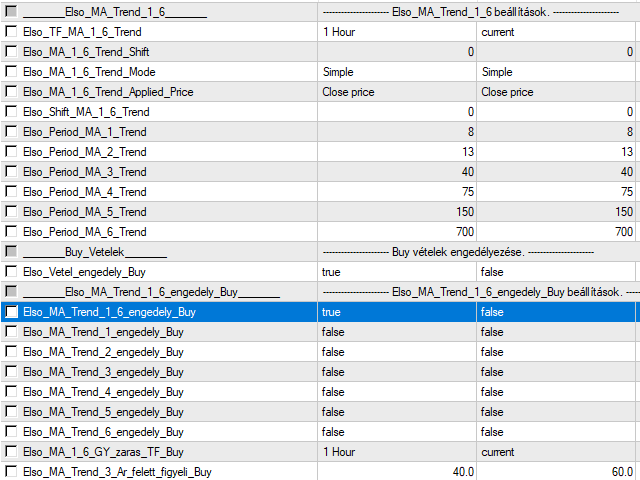This screenshot has width=640, height=480.
Task: Tick the Elso_Shift_MA_1_6_Trend checkbox
Action: pos(11,111)
